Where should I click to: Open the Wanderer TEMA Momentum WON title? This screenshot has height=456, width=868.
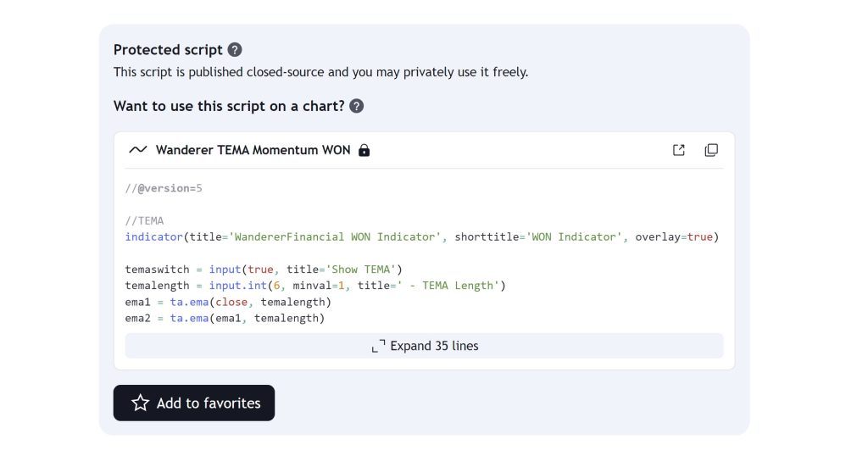[253, 150]
